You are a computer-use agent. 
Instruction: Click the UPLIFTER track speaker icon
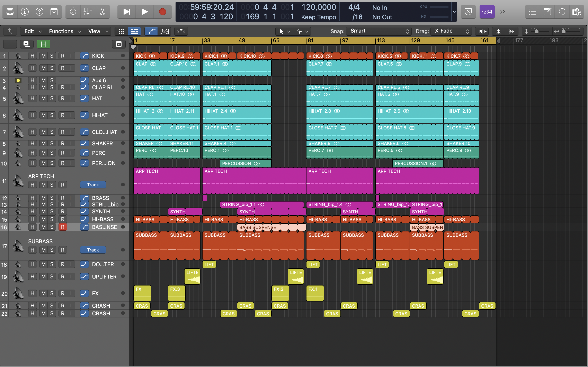point(18,276)
